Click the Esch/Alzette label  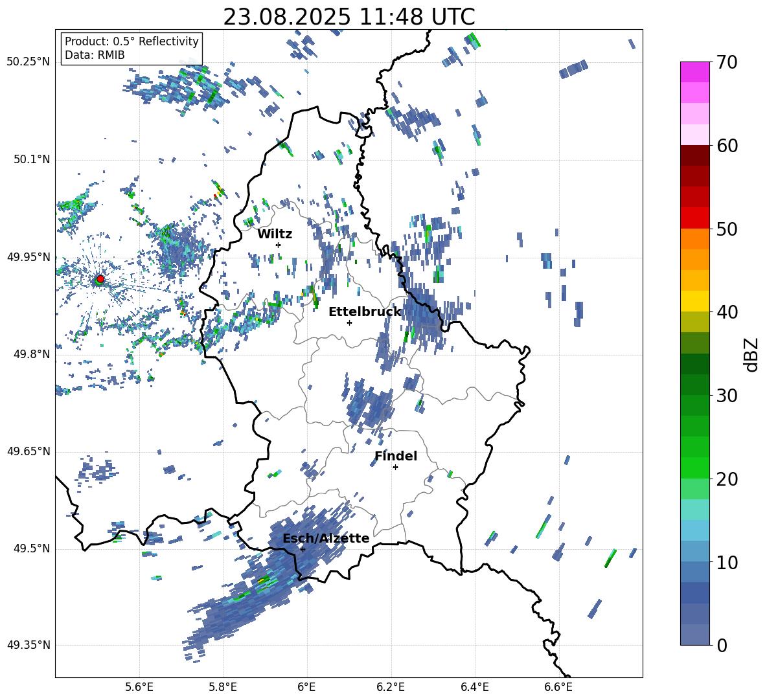coord(326,538)
